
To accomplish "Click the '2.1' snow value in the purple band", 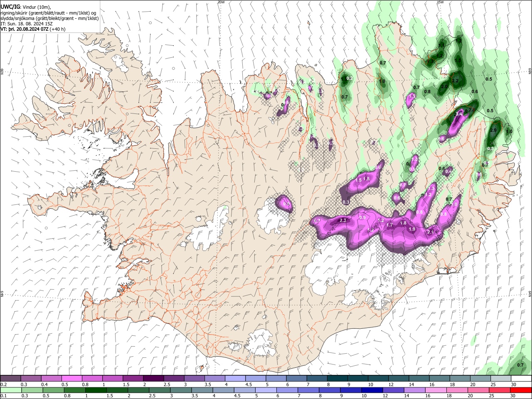I will point(431,232).
